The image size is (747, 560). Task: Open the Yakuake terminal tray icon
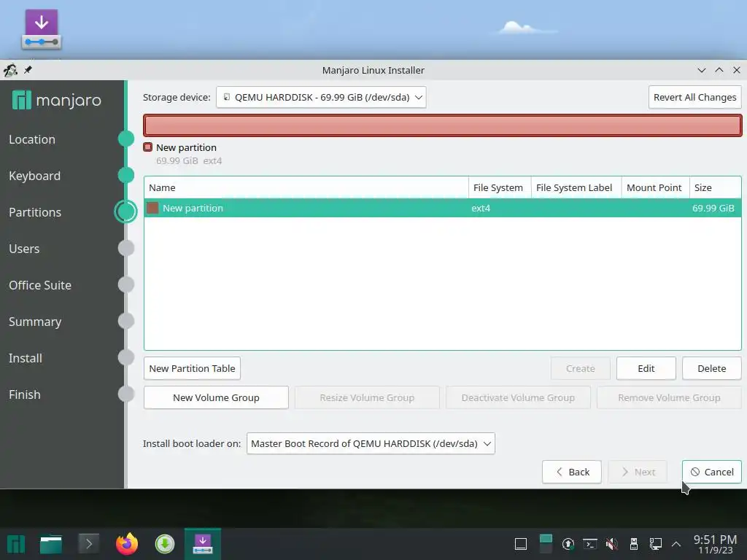(590, 544)
